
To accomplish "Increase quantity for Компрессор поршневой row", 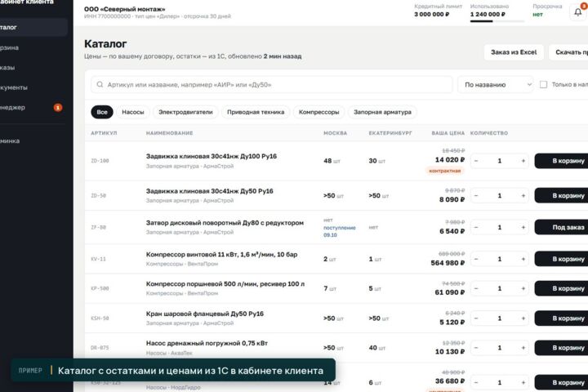I will click(523, 288).
